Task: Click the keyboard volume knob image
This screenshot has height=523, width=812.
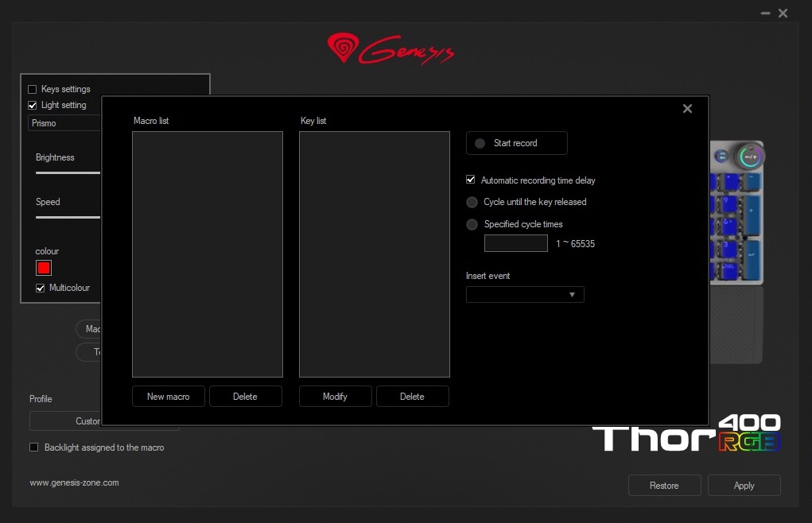Action: coord(748,157)
